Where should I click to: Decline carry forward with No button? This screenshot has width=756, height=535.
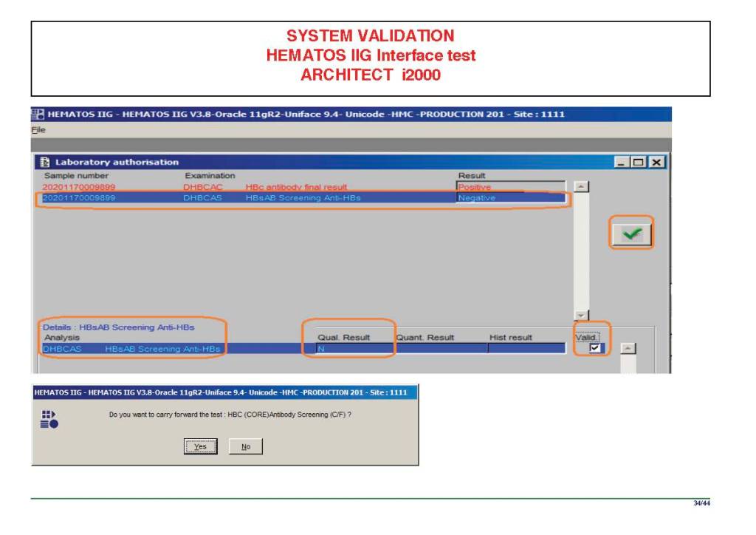[246, 446]
